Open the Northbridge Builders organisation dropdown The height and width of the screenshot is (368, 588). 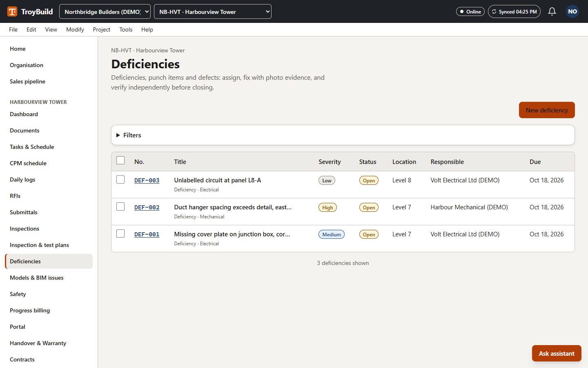pos(105,11)
